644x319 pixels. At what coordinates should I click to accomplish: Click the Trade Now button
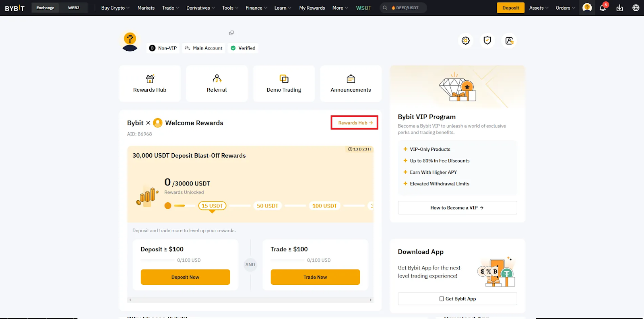point(315,277)
